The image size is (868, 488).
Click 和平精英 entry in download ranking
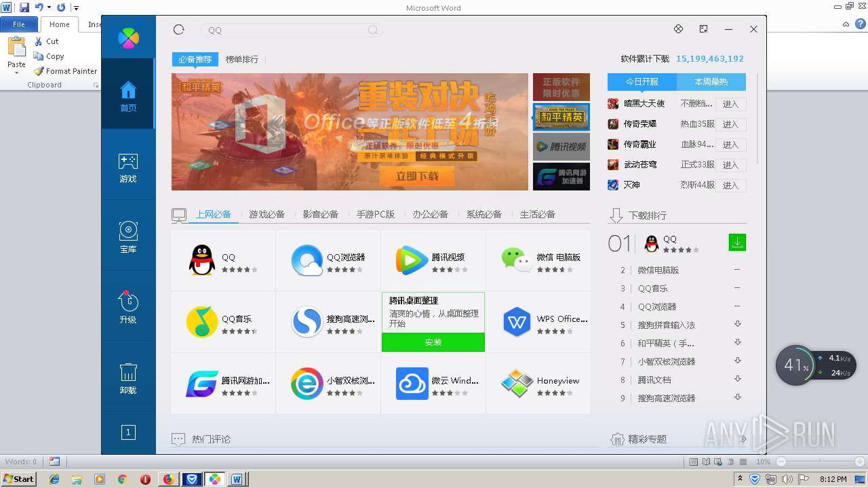(666, 343)
